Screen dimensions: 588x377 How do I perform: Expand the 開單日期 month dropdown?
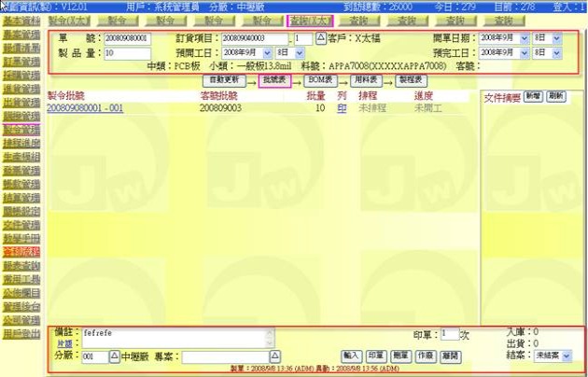[x=504, y=38]
